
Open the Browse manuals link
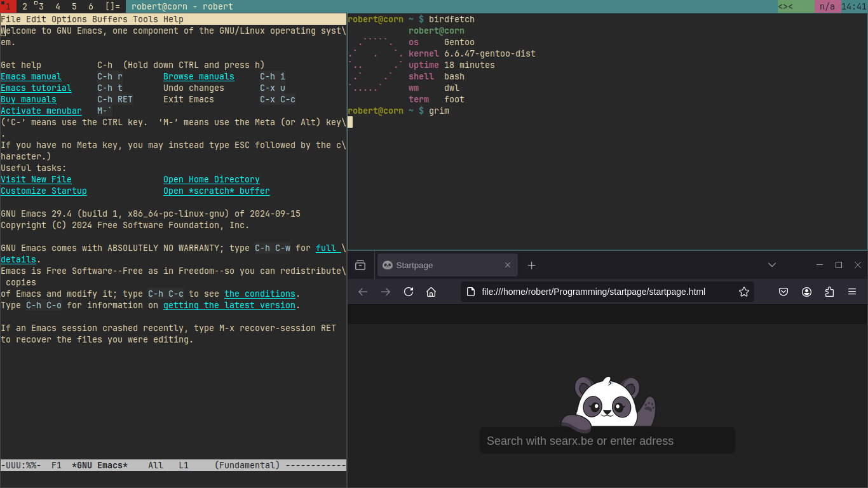(199, 76)
